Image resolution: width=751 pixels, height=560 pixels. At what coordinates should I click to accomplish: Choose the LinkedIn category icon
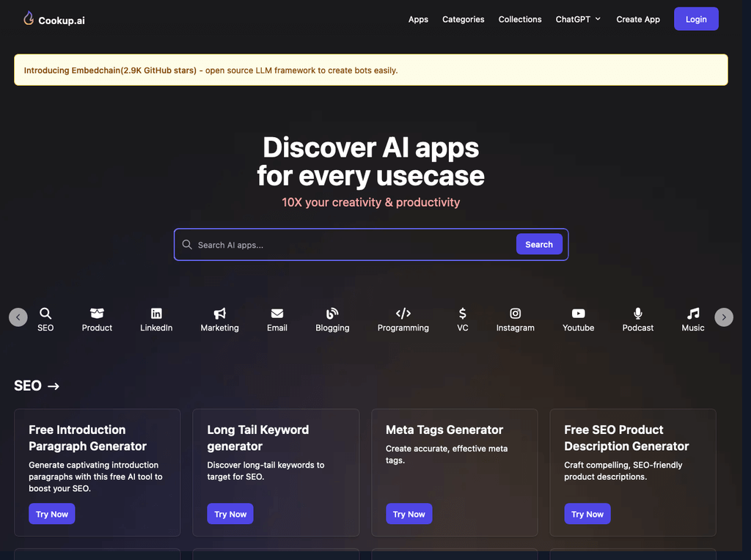[x=156, y=314]
